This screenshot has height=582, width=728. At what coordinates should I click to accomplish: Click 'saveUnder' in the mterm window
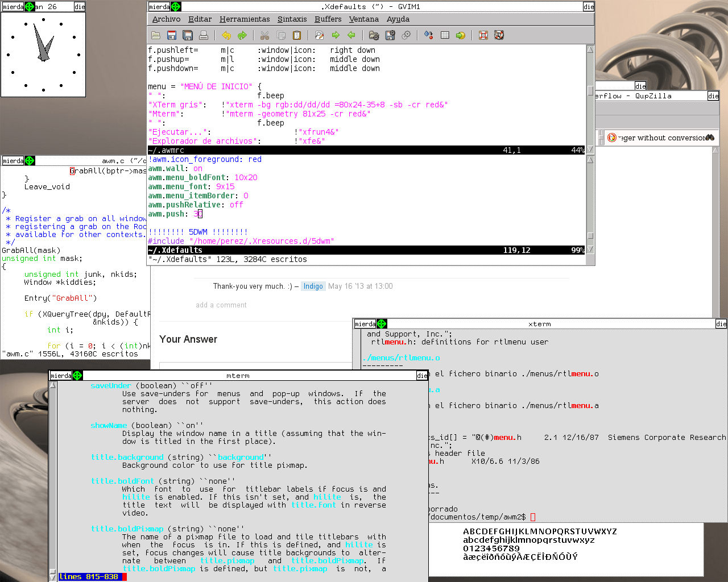(111, 386)
